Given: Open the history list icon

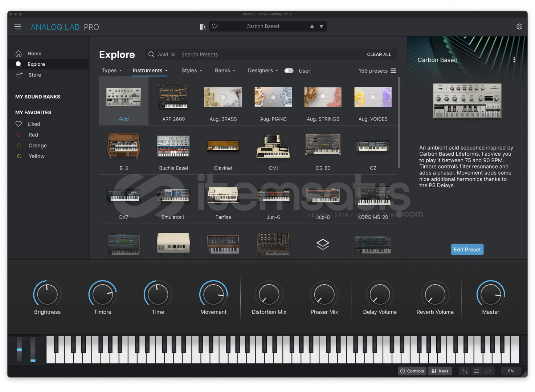Looking at the screenshot, I should 477,371.
